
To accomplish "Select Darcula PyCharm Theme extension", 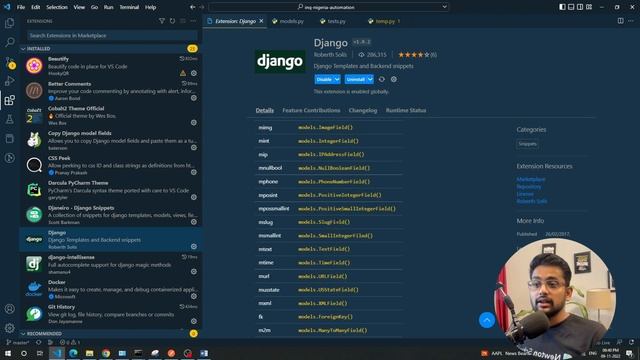I will (x=111, y=190).
